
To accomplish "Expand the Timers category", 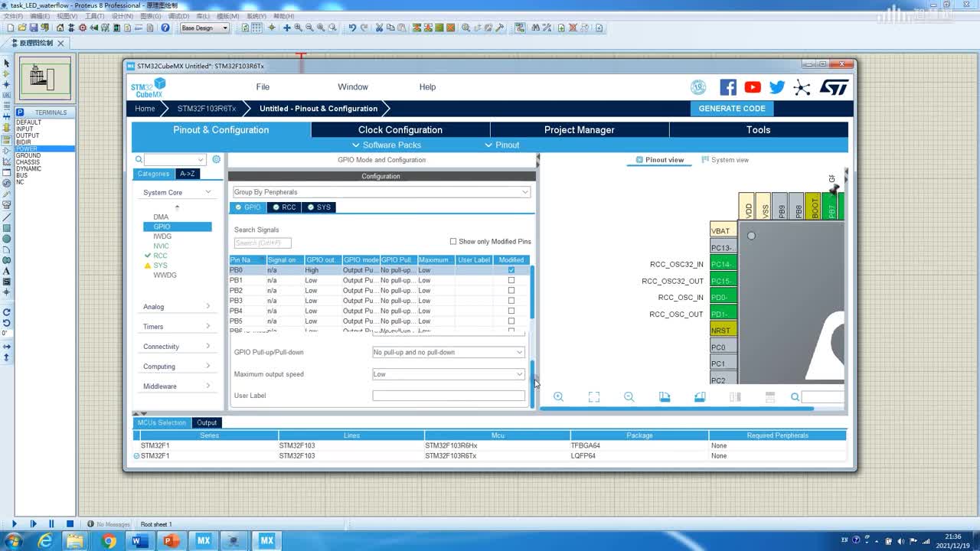I will [x=208, y=326].
